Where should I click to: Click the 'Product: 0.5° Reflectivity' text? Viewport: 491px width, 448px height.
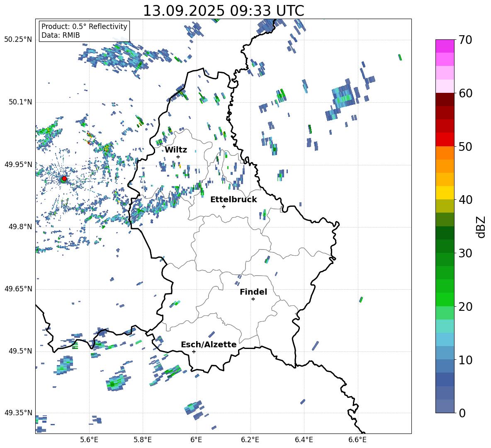tap(84, 27)
